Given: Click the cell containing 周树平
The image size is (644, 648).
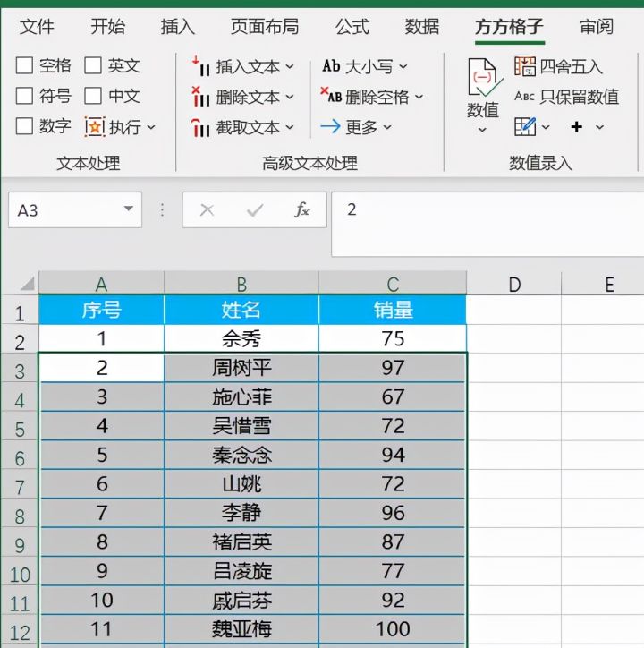Looking at the screenshot, I should pos(241,367).
